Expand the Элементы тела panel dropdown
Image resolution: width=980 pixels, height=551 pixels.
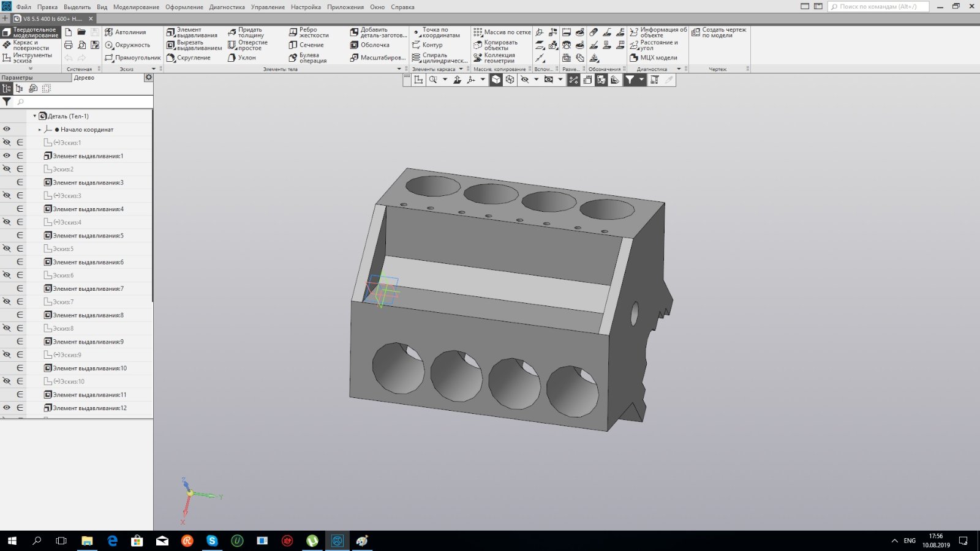pyautogui.click(x=399, y=69)
